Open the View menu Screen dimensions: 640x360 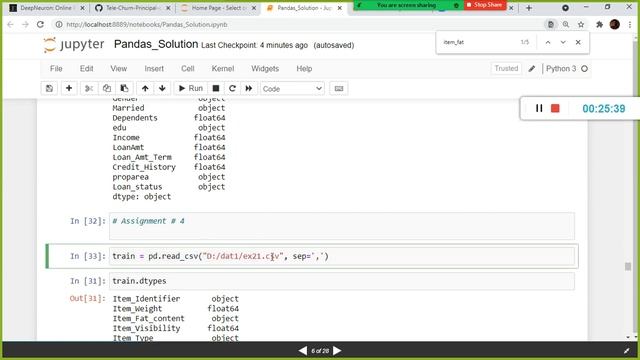point(118,69)
